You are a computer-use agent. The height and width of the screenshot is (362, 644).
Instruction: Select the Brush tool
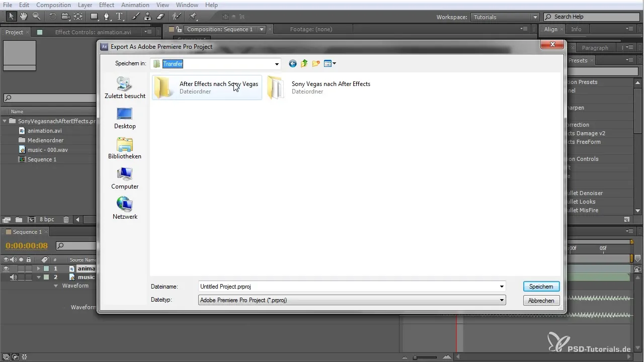pos(136,17)
